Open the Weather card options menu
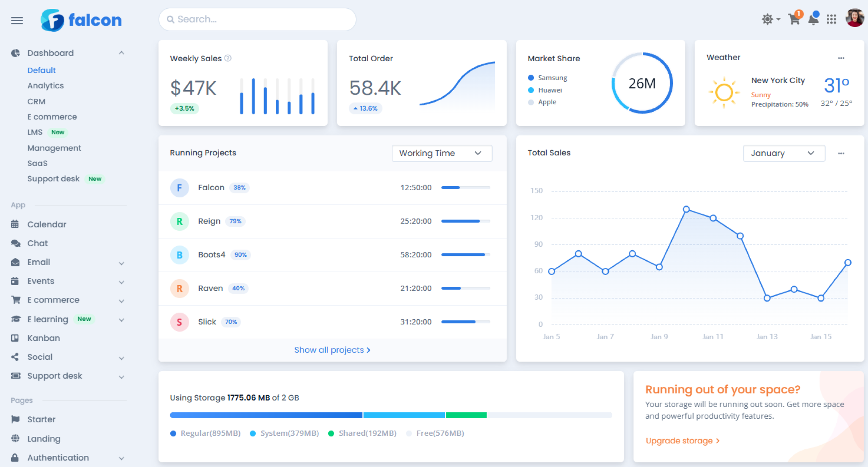Screen dimensions: 868x467 click(x=841, y=58)
